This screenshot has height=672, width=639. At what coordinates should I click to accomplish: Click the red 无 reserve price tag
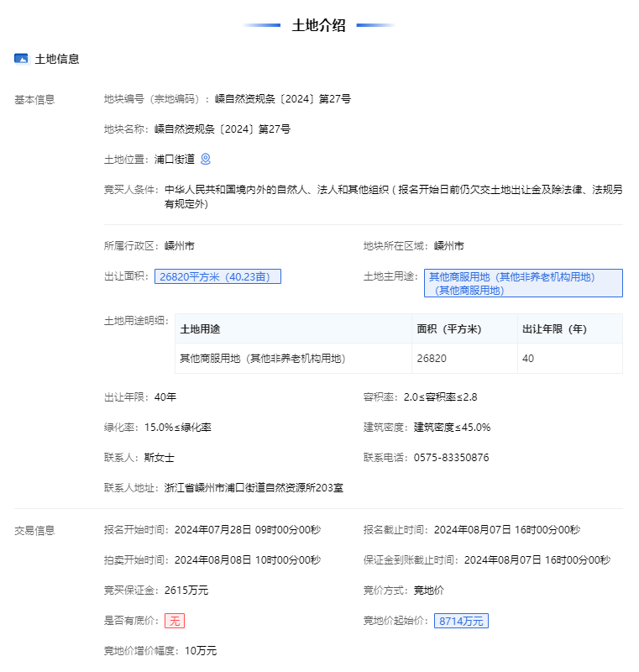coord(175,621)
